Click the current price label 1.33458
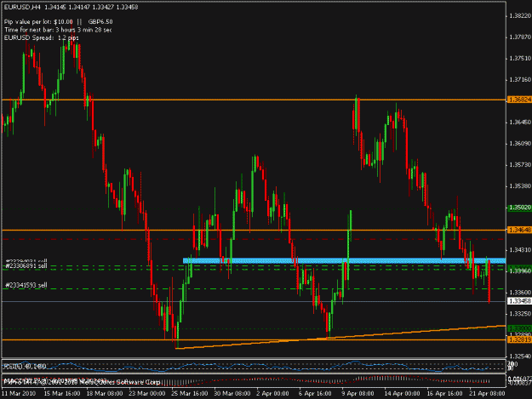Screen dimensions: 532x399 coord(519,301)
